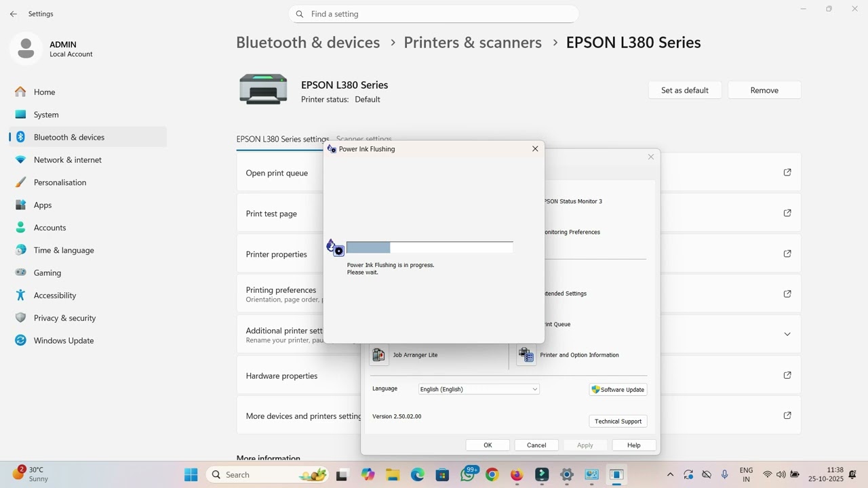Click Set as default button
Screen dimensions: 868x488
point(685,90)
